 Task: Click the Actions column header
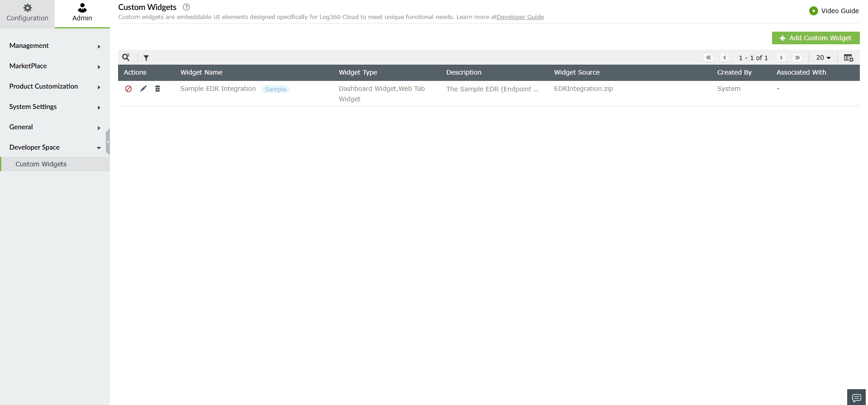coord(135,72)
